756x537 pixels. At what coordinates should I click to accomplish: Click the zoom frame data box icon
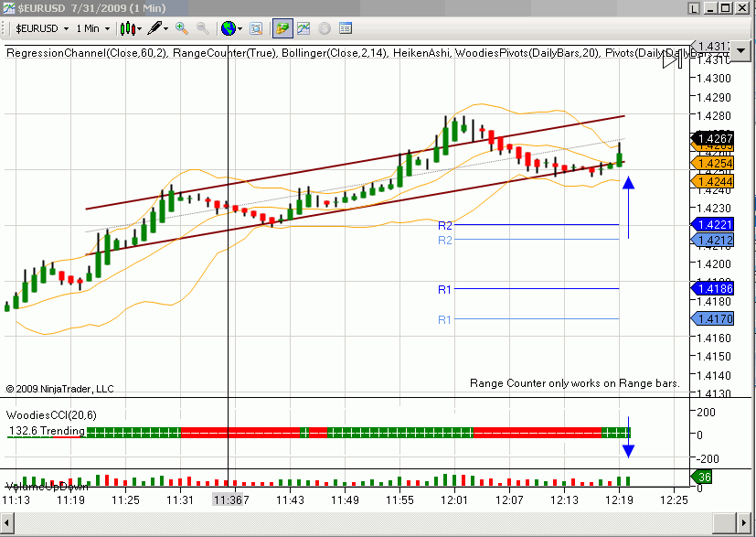256,28
